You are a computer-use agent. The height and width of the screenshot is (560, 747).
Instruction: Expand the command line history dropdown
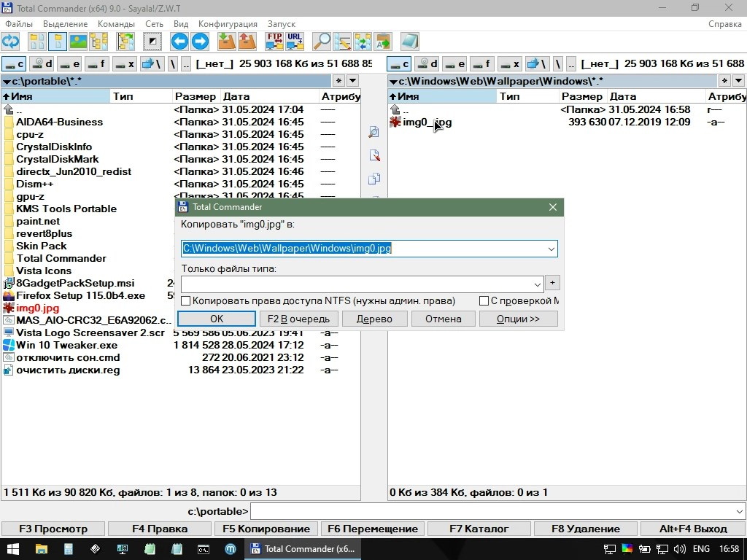(x=740, y=512)
